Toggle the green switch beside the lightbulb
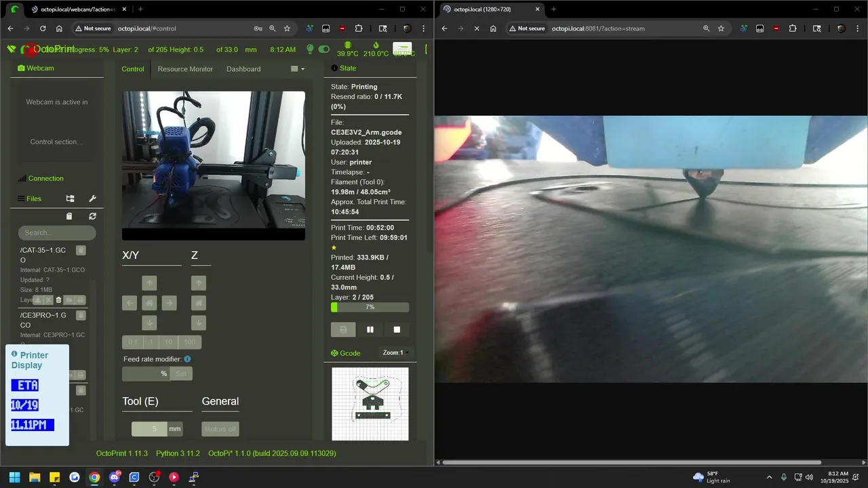 pyautogui.click(x=324, y=49)
